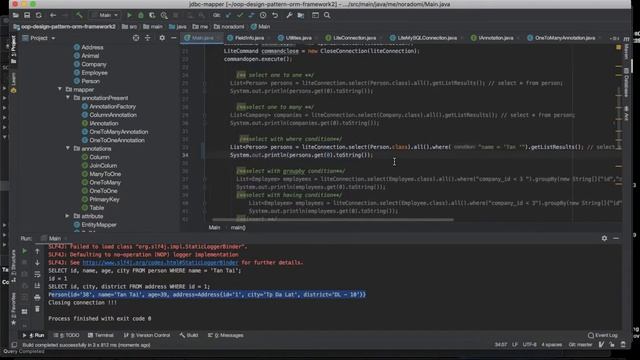Open EntityMapper in project tree
The width and height of the screenshot is (640, 360).
[x=95, y=224]
